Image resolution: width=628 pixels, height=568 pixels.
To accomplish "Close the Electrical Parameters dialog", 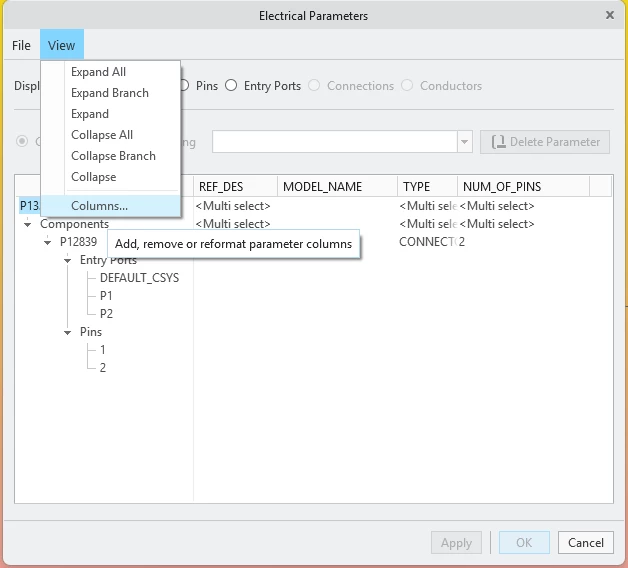I will (x=610, y=15).
